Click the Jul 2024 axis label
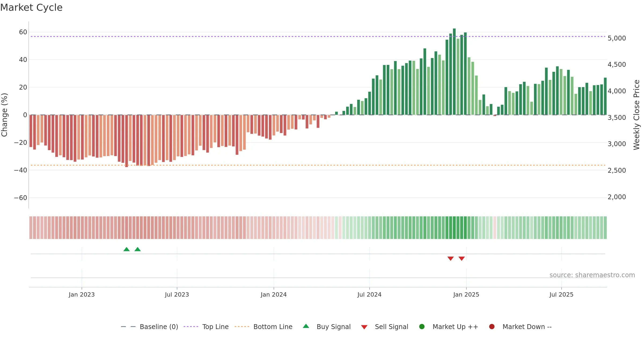Viewport: 644px width, 362px height. click(x=369, y=294)
